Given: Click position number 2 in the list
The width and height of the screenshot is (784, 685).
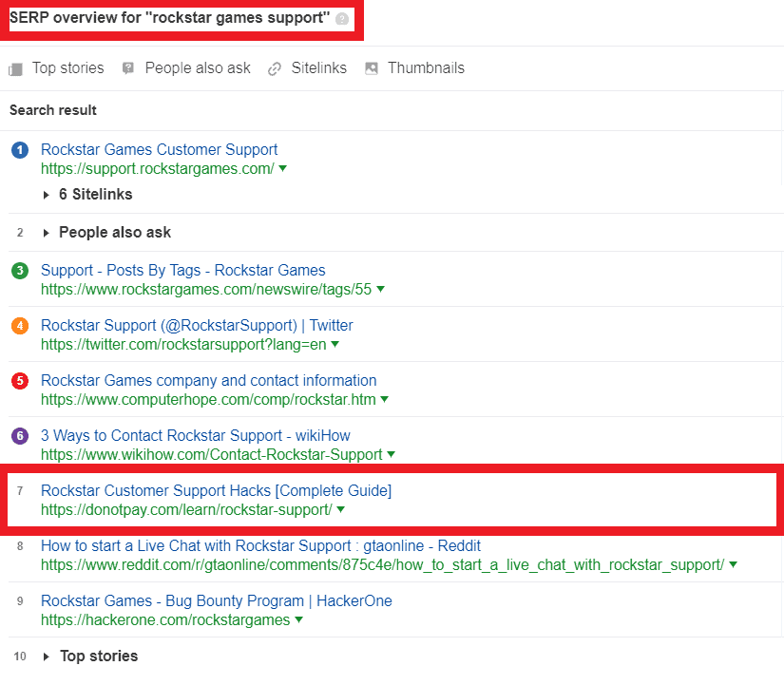Looking at the screenshot, I should click(20, 233).
